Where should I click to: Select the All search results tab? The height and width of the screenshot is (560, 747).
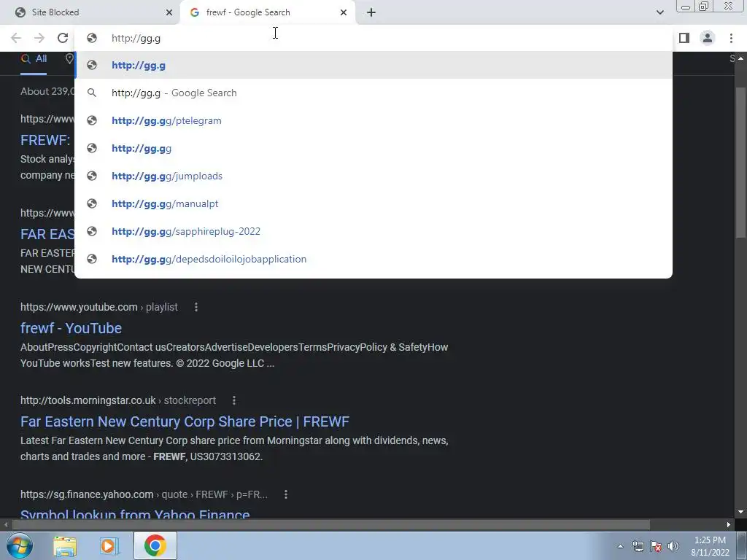(x=34, y=59)
